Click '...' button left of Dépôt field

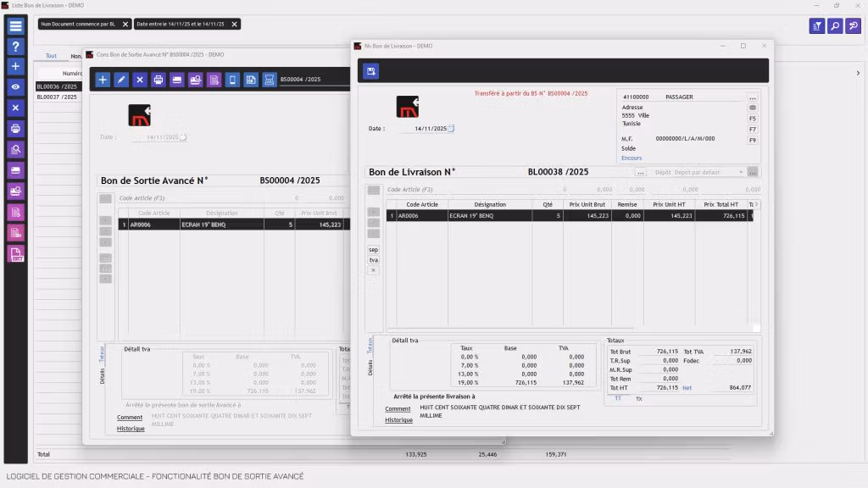click(641, 173)
